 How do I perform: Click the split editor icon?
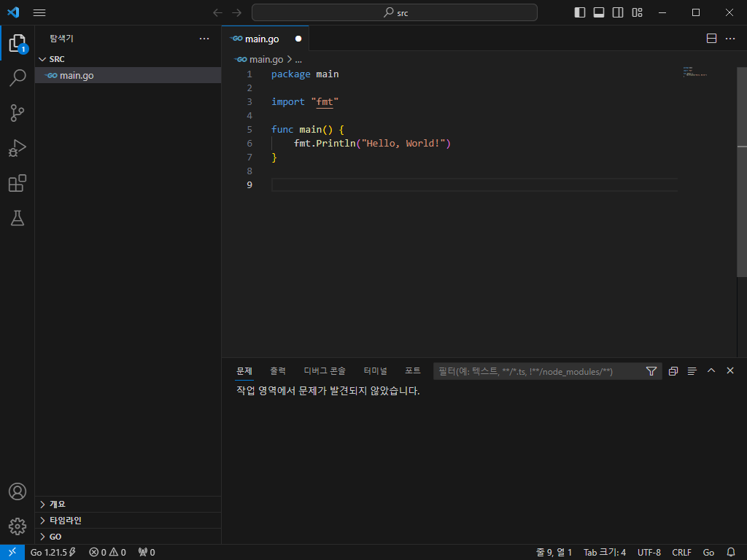coord(711,39)
